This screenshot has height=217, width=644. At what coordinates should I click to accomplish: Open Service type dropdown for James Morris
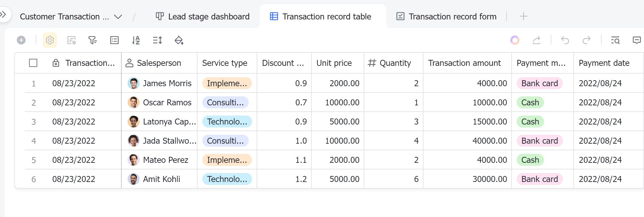[227, 83]
